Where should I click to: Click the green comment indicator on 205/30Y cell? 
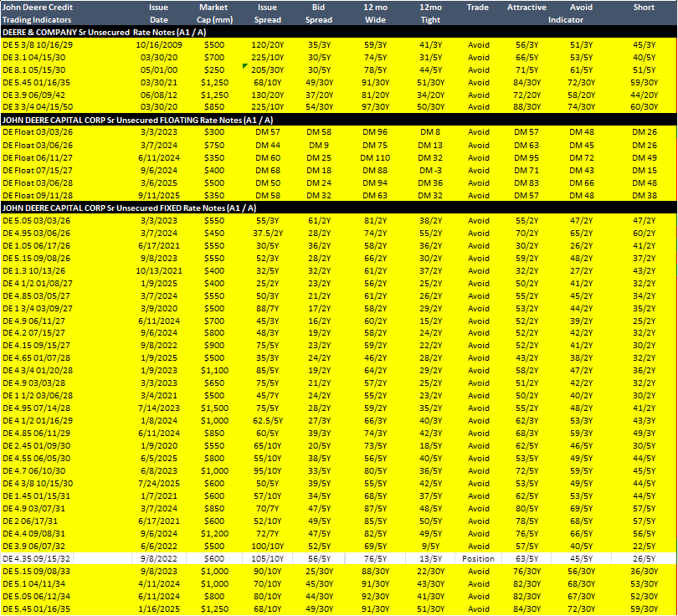[245, 66]
